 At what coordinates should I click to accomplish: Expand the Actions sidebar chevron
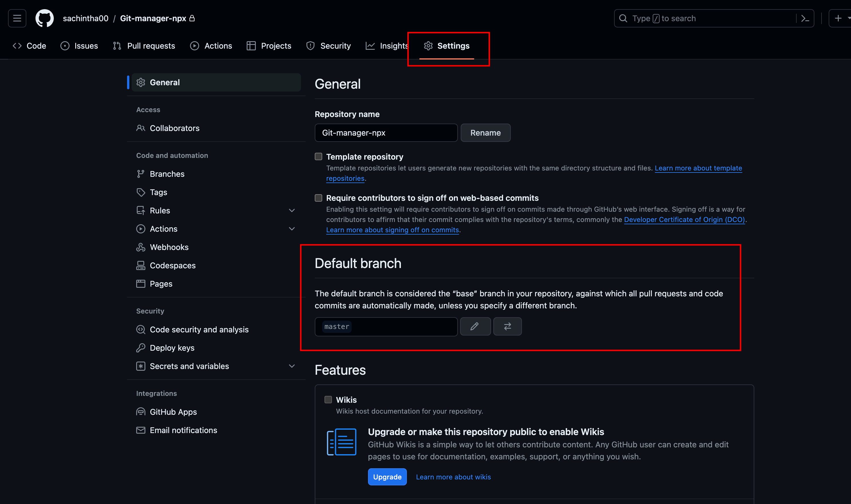(292, 229)
